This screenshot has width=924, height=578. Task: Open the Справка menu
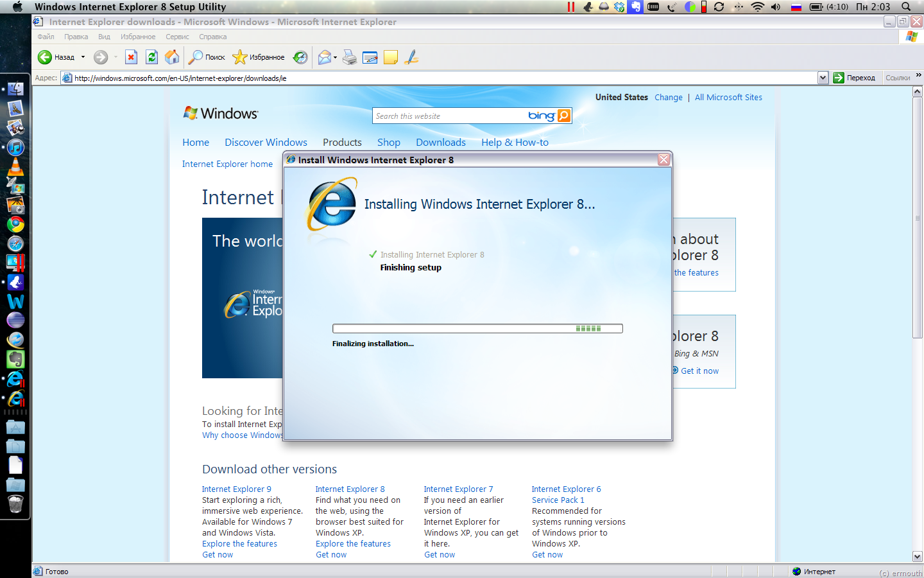[x=212, y=37]
